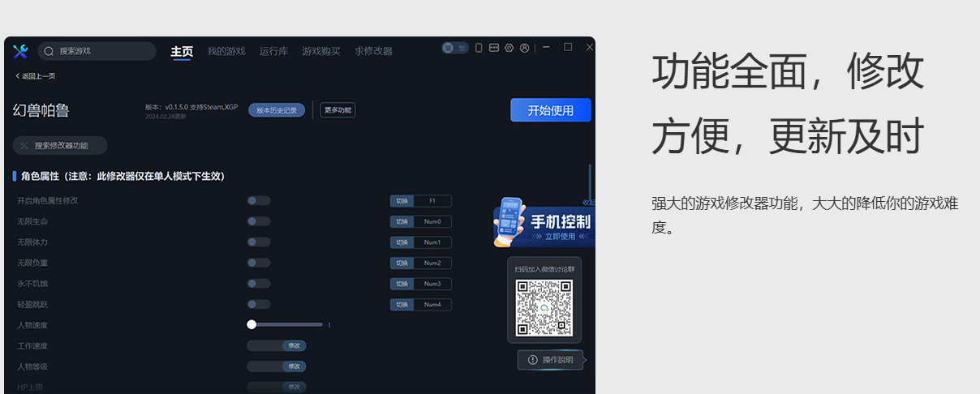The height and width of the screenshot is (394, 980).
Task: Click 更多功能 button
Action: tap(337, 110)
